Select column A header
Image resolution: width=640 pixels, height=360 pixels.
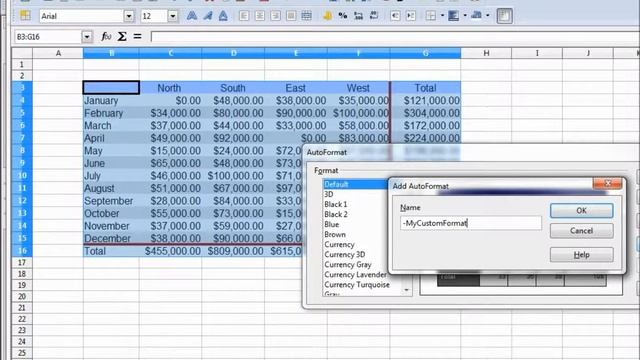click(58, 53)
